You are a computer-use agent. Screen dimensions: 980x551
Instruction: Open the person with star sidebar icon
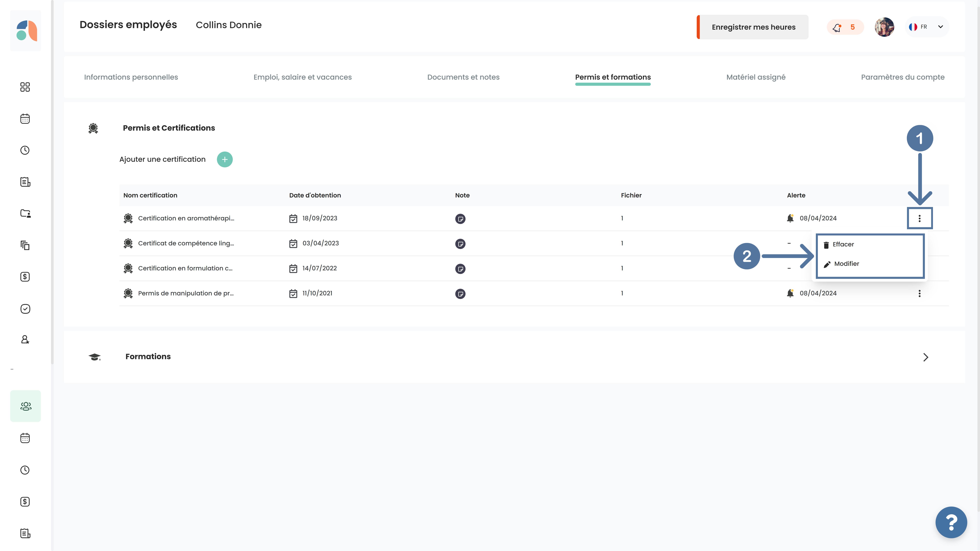(25, 340)
